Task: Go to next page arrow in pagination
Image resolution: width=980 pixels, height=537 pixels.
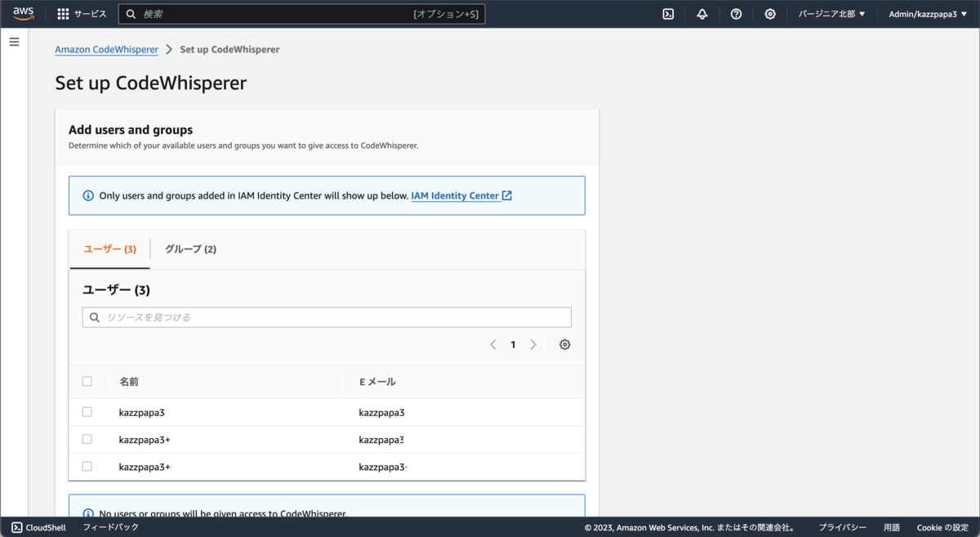Action: click(533, 345)
